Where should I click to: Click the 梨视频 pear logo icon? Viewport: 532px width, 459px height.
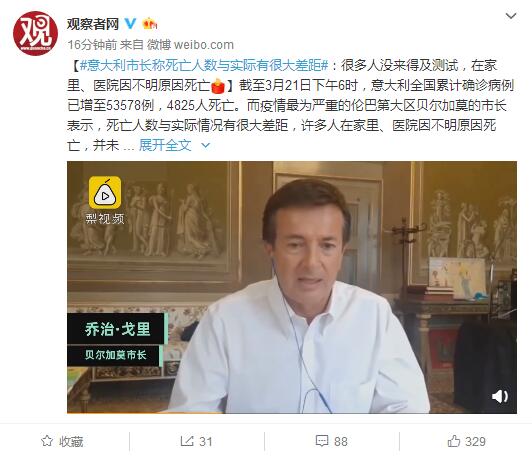tap(105, 192)
